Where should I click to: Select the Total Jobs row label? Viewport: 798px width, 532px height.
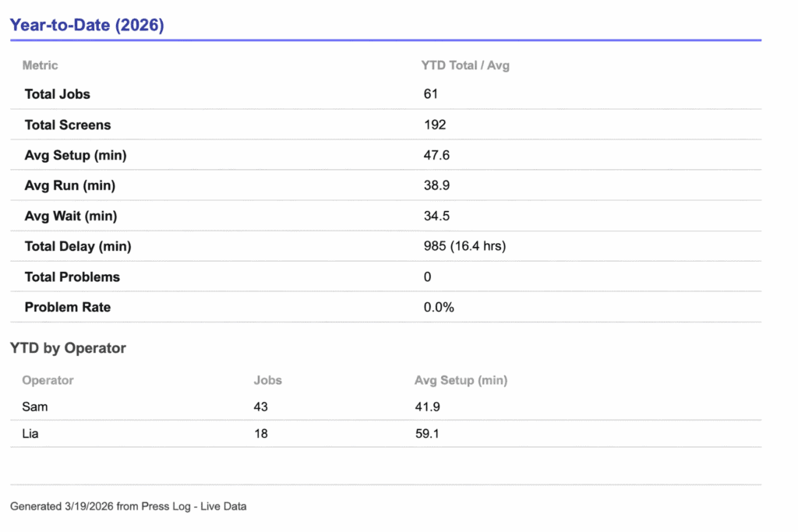pyautogui.click(x=57, y=94)
